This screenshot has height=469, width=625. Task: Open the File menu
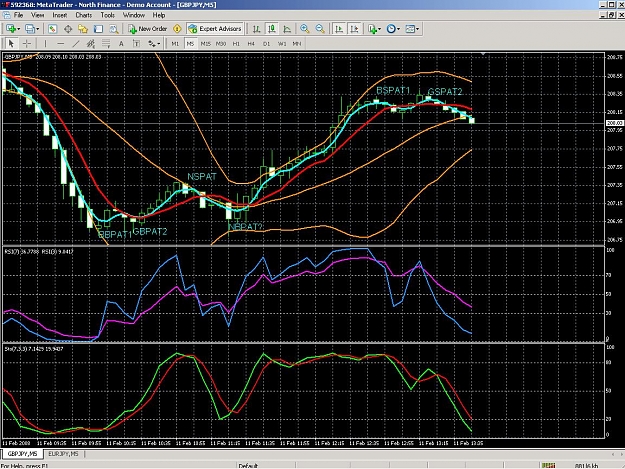tap(18, 15)
